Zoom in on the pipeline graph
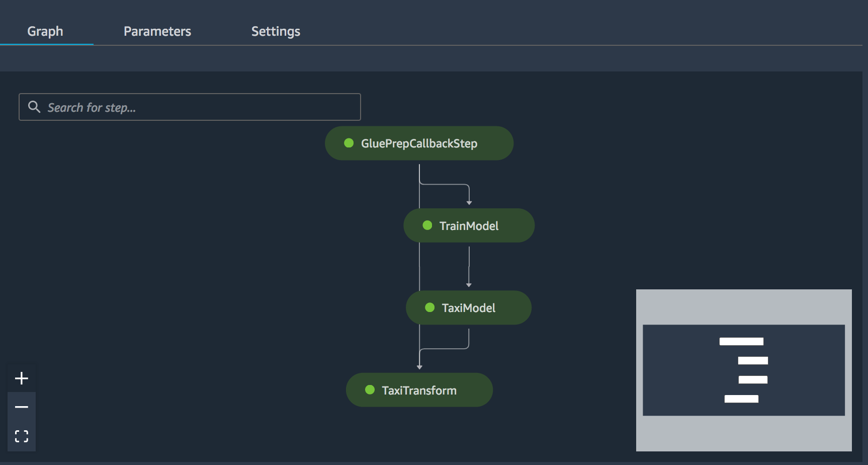Screen dimensions: 868x465 click(22, 378)
